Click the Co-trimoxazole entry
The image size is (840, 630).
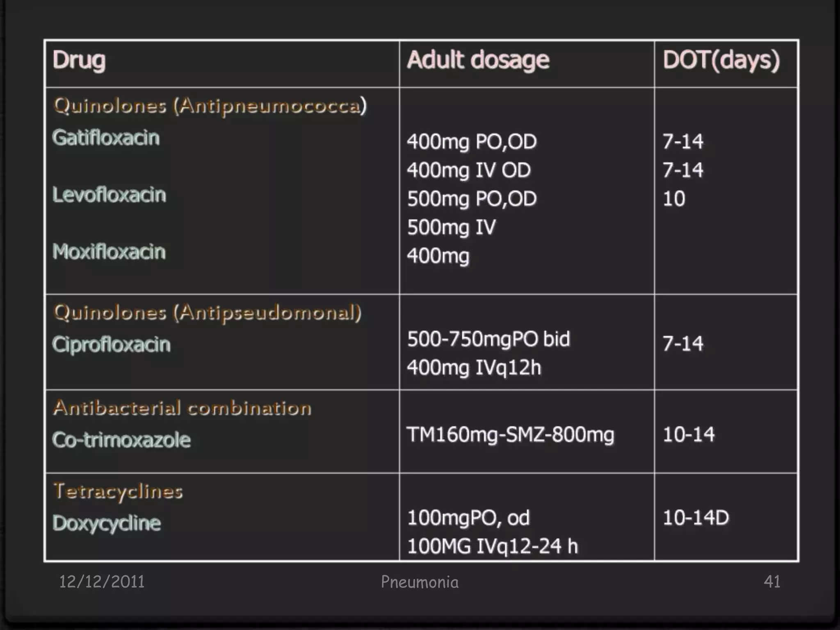[121, 440]
